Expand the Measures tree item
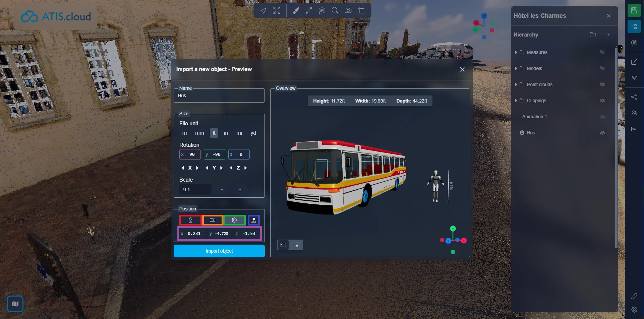Viewport: 644px width, 319px height. [x=516, y=52]
